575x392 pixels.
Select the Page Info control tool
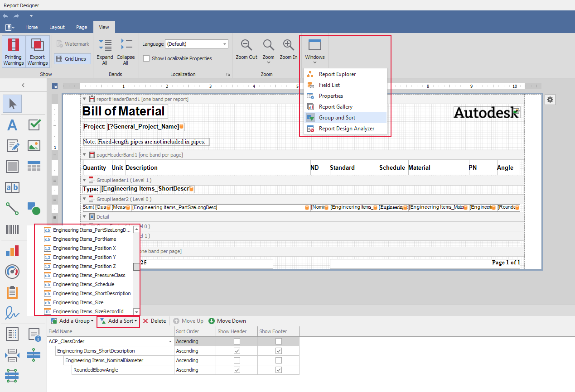(34, 334)
